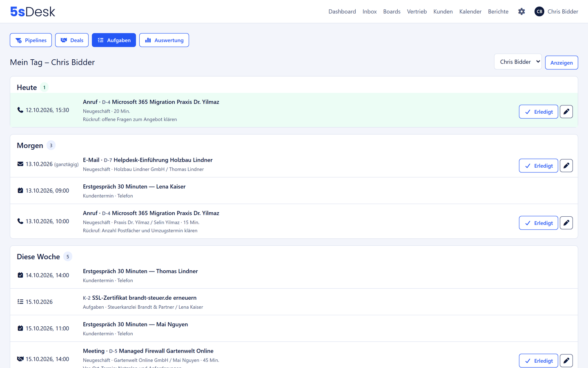This screenshot has height=368, width=588.
Task: Open the Inbox navigation item
Action: [x=370, y=11]
